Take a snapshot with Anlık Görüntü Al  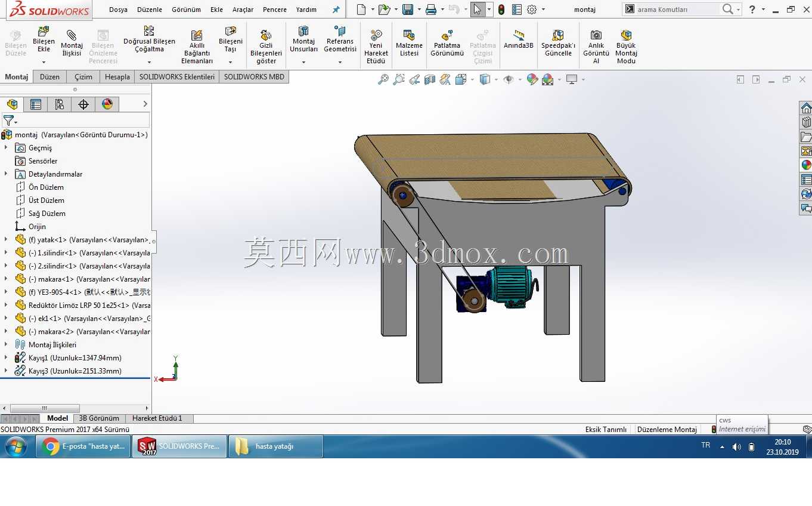tap(596, 47)
